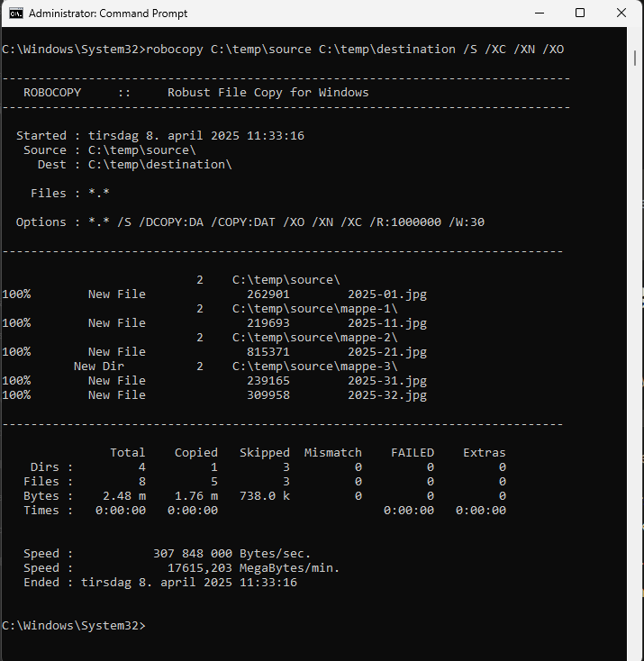Minimize the Command Prompt window
This screenshot has width=644, height=661.
point(539,14)
